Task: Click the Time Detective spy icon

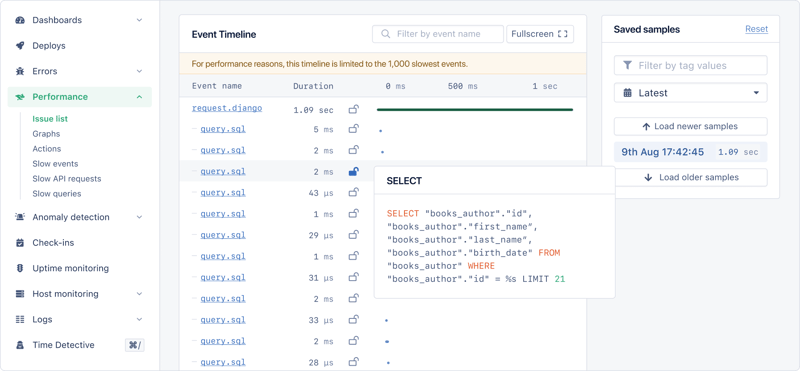Action: (20, 345)
